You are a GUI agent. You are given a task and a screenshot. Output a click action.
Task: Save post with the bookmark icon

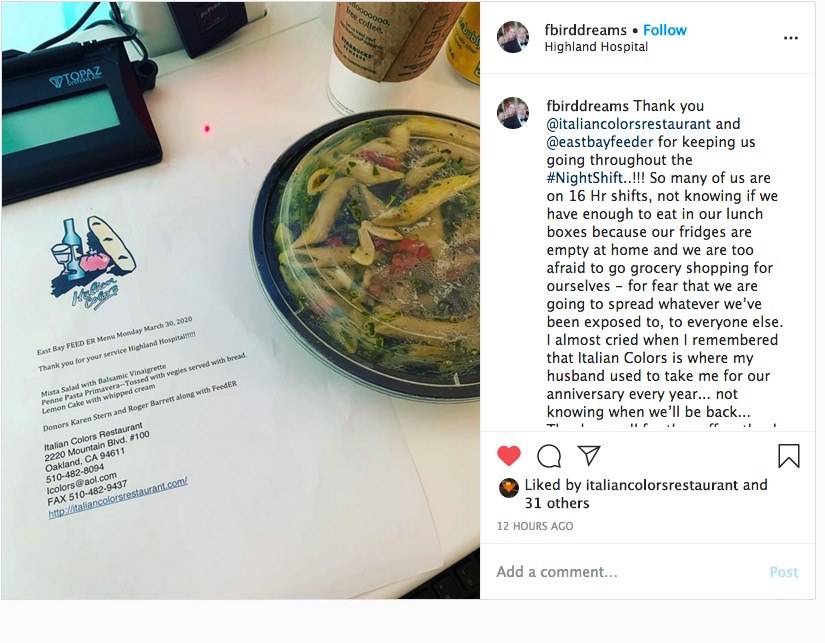[789, 456]
